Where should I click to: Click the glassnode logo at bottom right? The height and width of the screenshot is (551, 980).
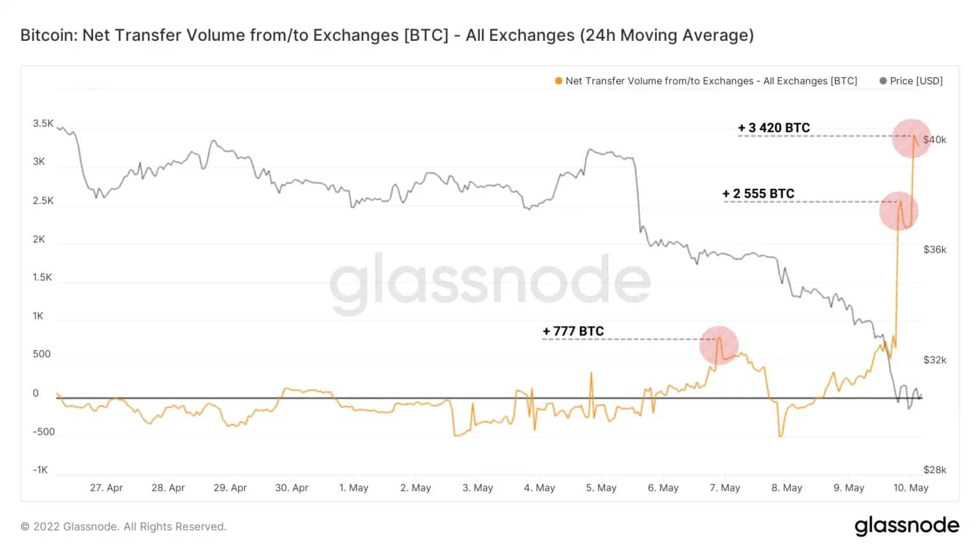[x=907, y=526]
